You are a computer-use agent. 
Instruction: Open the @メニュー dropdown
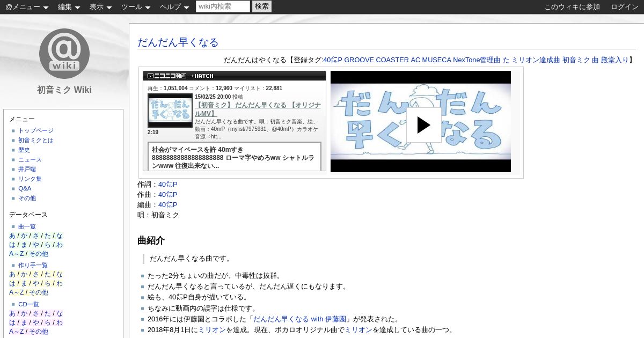[27, 6]
